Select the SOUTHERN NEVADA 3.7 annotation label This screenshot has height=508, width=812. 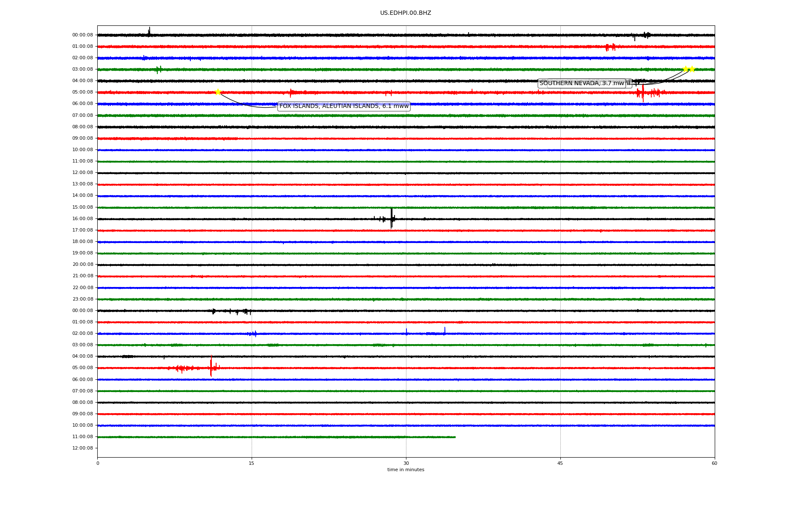pos(582,83)
